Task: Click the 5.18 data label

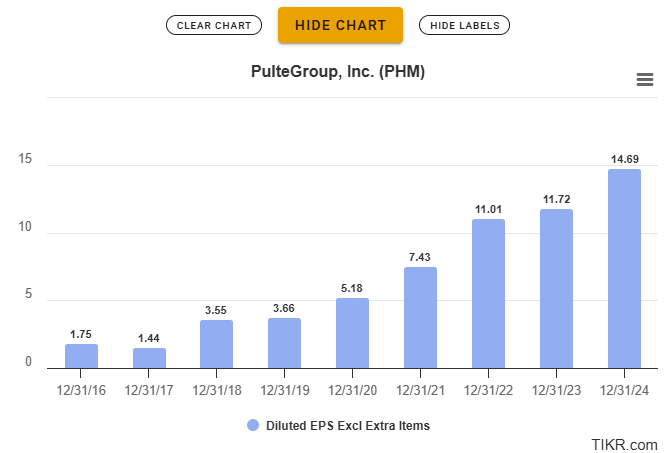Action: click(352, 288)
